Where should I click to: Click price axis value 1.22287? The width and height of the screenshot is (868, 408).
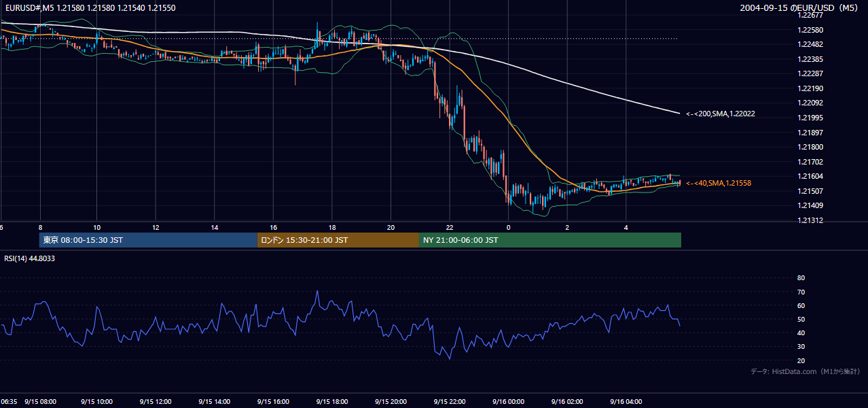(809, 73)
